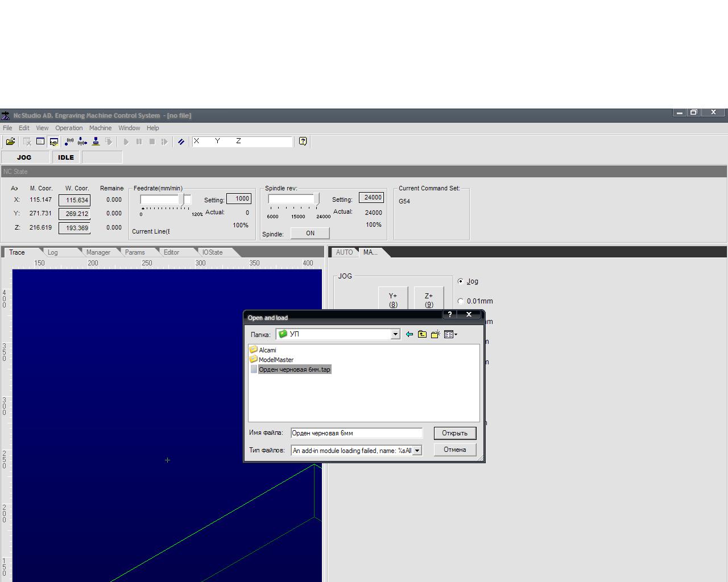The image size is (728, 582).
Task: Click the open file toolbar icon
Action: (x=10, y=142)
